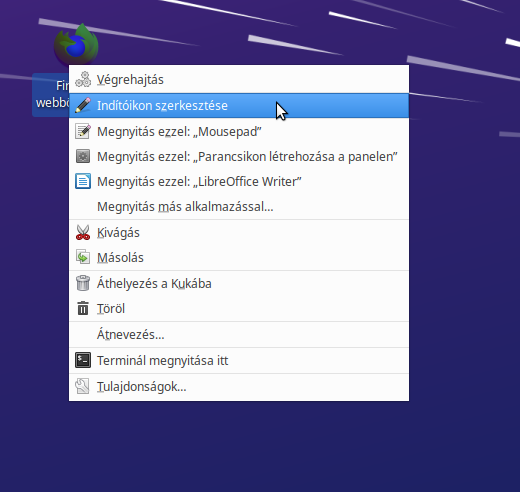Click the wrench icon beside Tulajdonságok
The height and width of the screenshot is (492, 520).
(83, 386)
